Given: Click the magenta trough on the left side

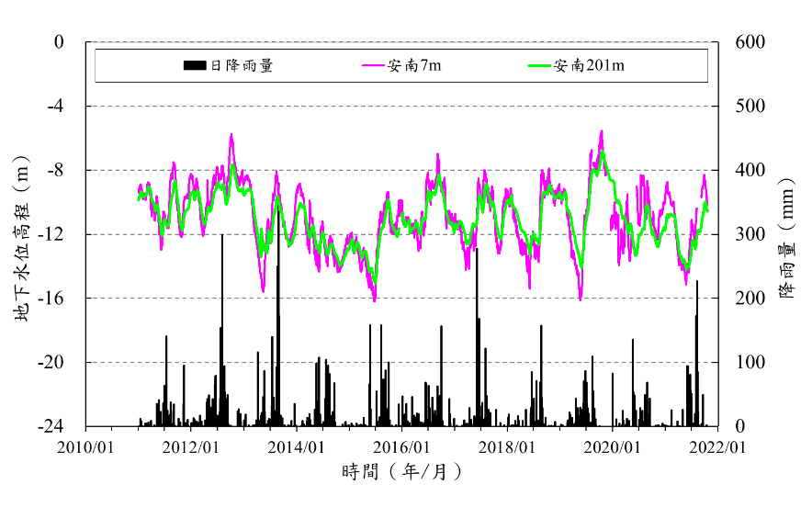Looking at the screenshot, I should (264, 290).
